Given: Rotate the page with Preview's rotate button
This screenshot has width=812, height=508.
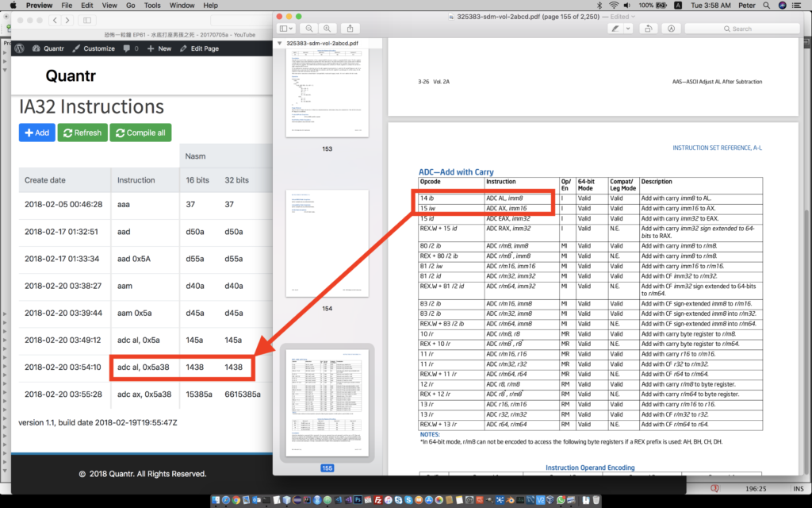Looking at the screenshot, I should [x=648, y=29].
